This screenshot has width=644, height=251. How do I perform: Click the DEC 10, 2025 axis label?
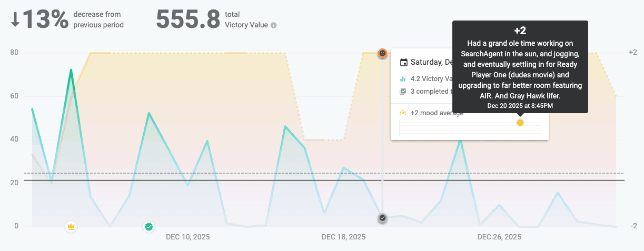click(187, 237)
